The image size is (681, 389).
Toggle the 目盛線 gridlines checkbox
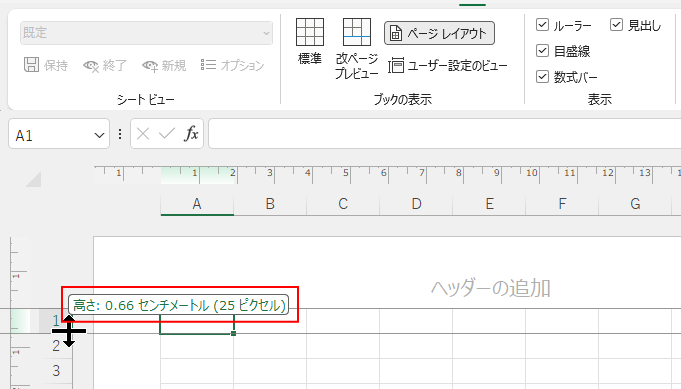coord(542,51)
